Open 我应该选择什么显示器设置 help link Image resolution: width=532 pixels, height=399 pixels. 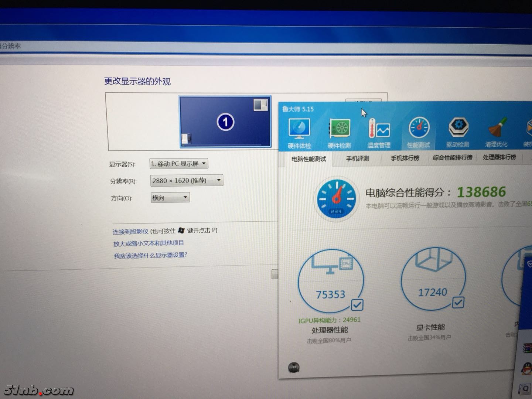151,255
